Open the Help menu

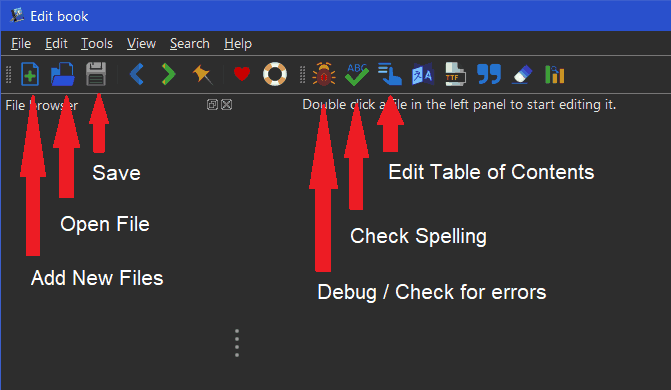238,43
